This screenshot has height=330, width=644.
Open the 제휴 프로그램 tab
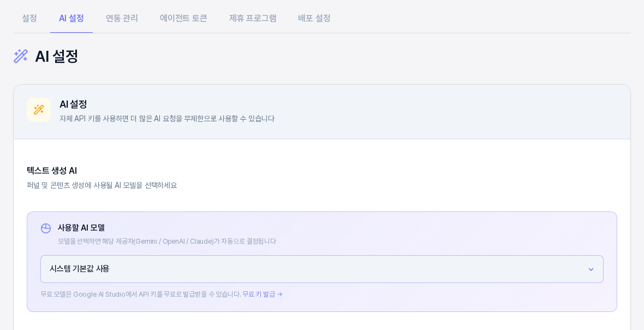[x=253, y=18]
